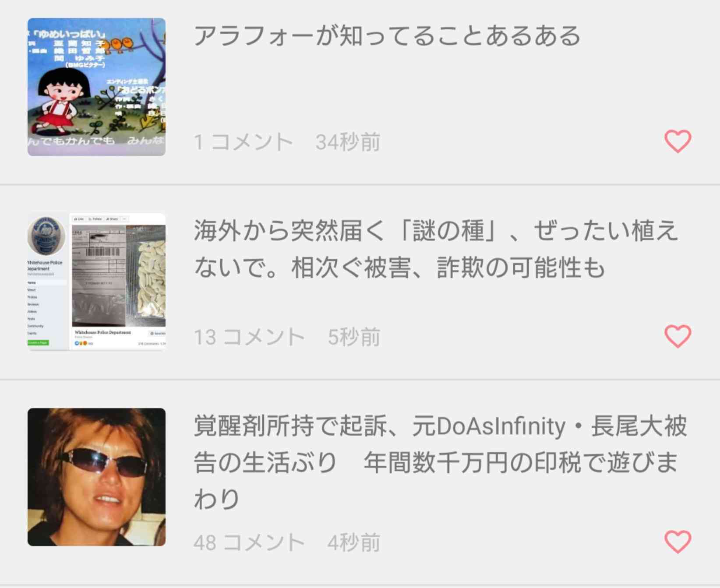Open headline アラフォーが知ってることあるある
The width and height of the screenshot is (720, 588).
click(387, 36)
